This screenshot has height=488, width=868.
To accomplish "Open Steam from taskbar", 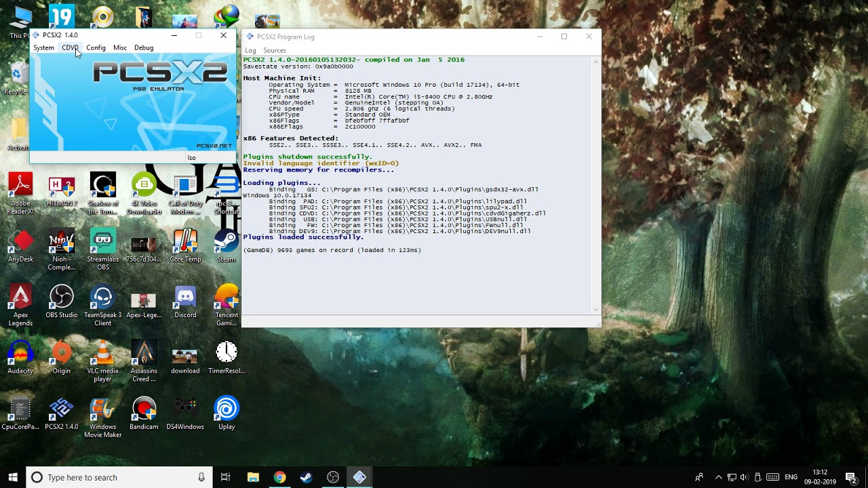I will (x=306, y=477).
